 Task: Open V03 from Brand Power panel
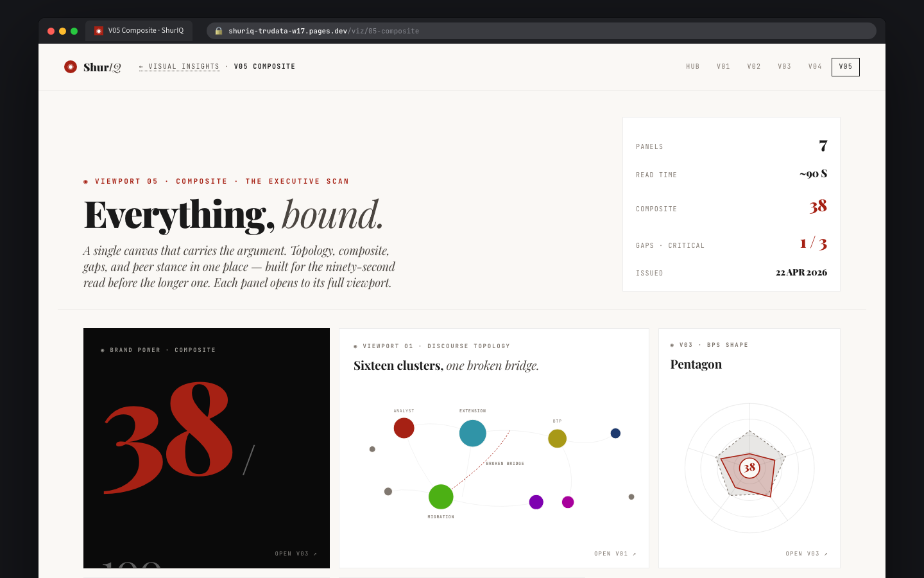(x=296, y=554)
